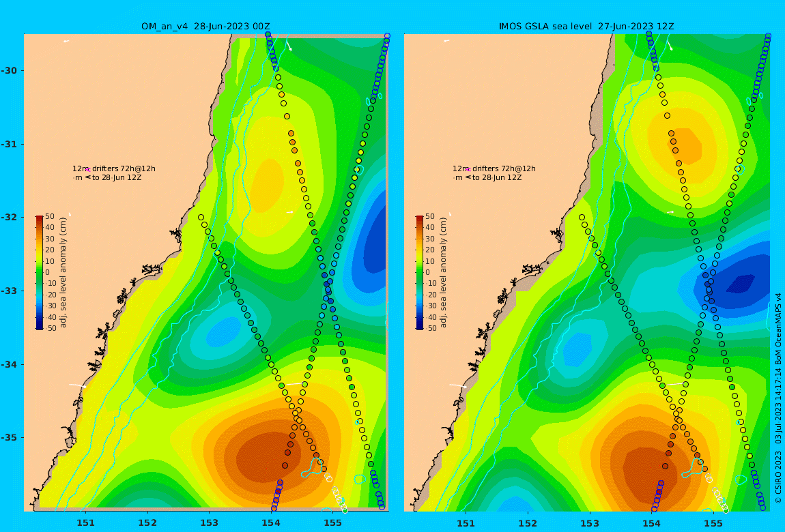Click longitude label "155" under the left map
This screenshot has height=532, width=785.
(333, 523)
